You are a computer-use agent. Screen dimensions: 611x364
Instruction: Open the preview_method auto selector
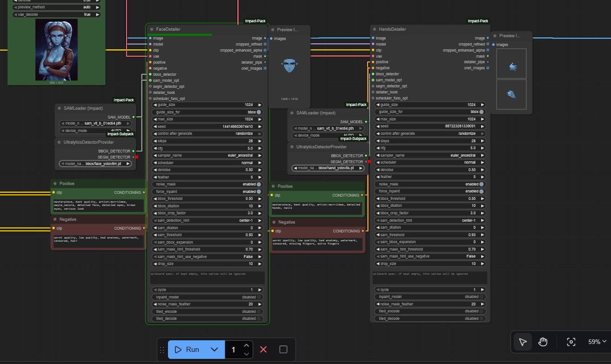coord(56,7)
